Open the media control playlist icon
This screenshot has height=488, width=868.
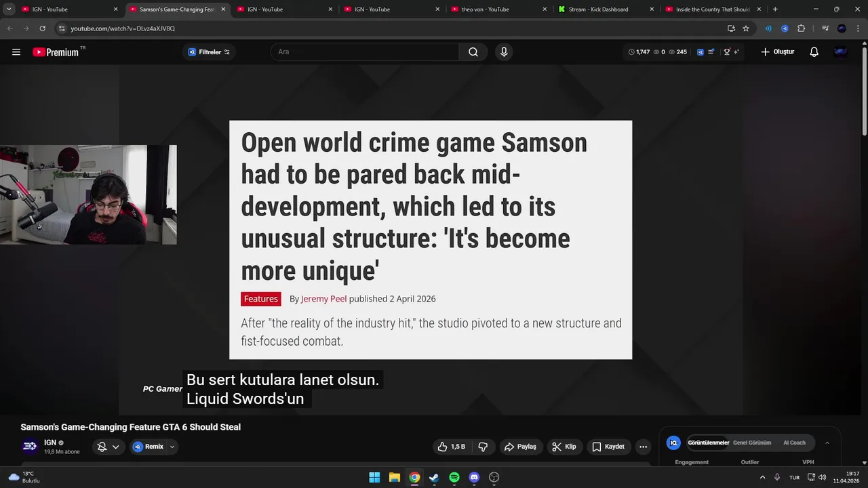click(x=825, y=28)
